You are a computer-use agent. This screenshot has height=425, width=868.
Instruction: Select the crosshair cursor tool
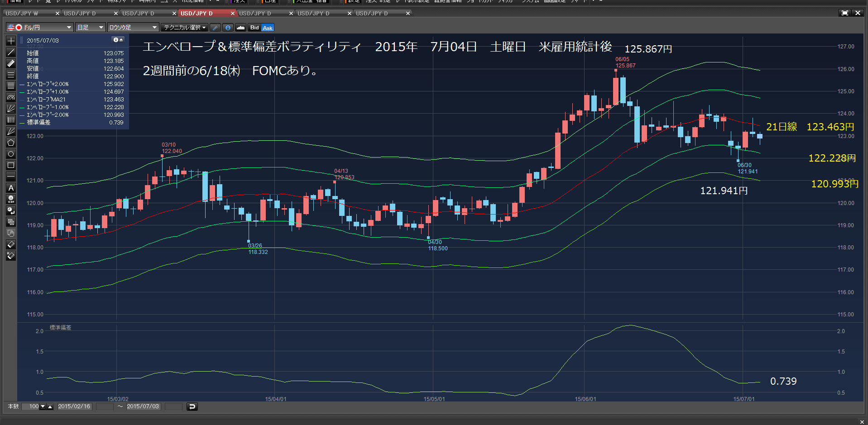[x=11, y=41]
